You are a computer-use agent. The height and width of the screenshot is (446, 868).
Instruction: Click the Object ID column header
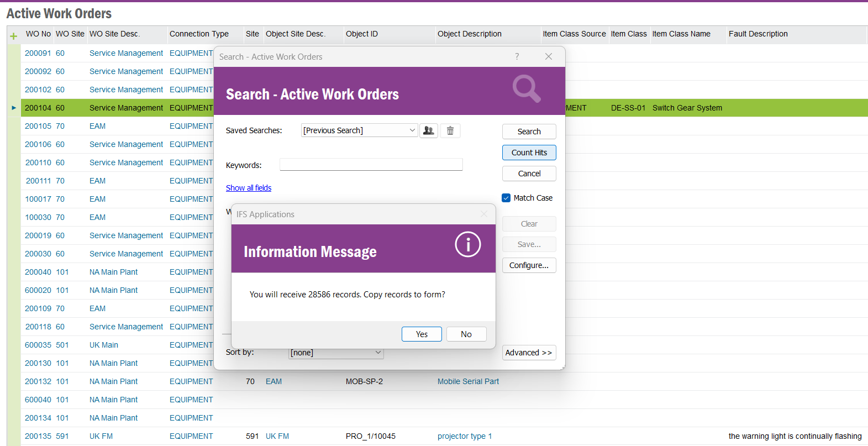[362, 34]
